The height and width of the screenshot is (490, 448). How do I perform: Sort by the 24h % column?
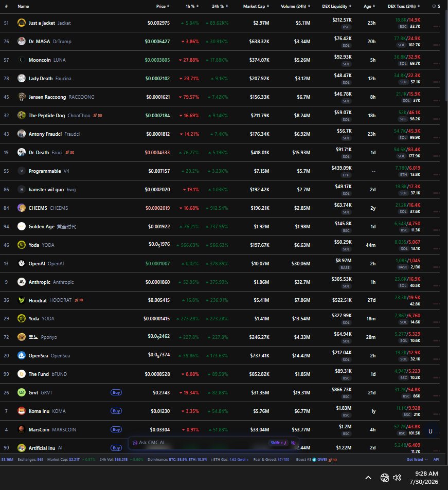point(220,6)
